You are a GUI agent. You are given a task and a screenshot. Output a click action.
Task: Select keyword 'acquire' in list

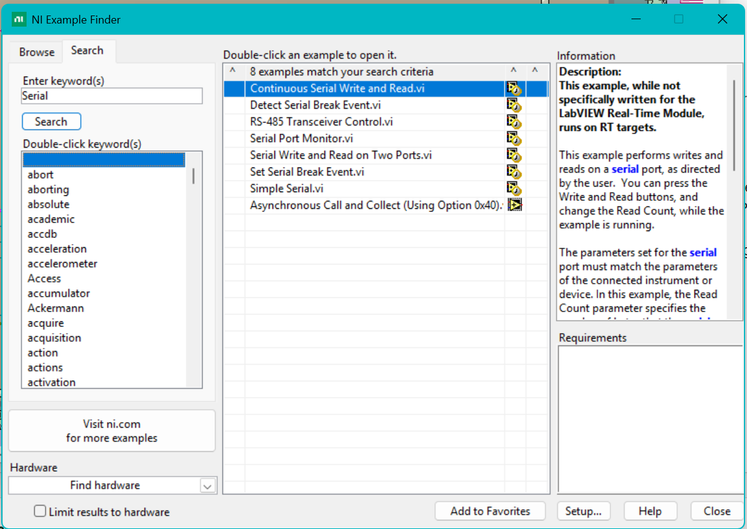point(45,323)
